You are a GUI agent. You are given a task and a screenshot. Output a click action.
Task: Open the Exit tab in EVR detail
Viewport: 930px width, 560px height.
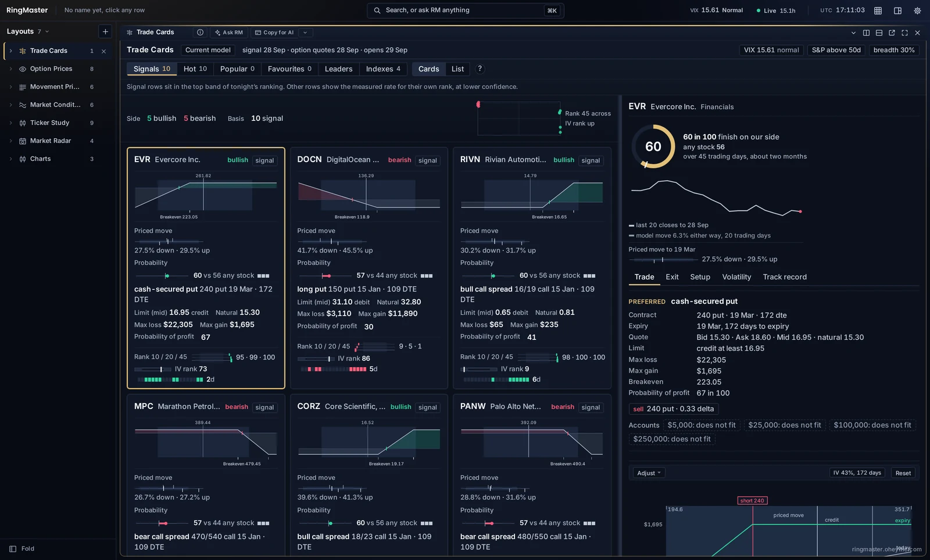pyautogui.click(x=672, y=277)
